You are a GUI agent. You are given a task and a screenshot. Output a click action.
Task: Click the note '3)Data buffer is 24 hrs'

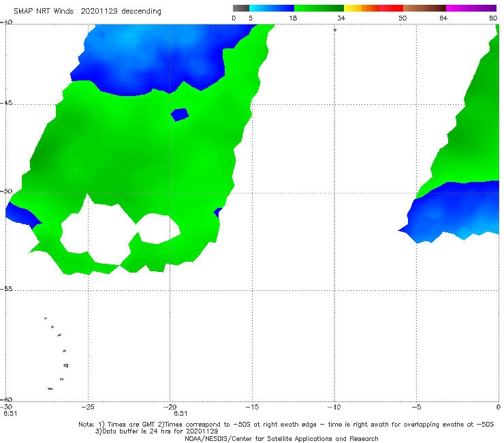[x=157, y=431]
